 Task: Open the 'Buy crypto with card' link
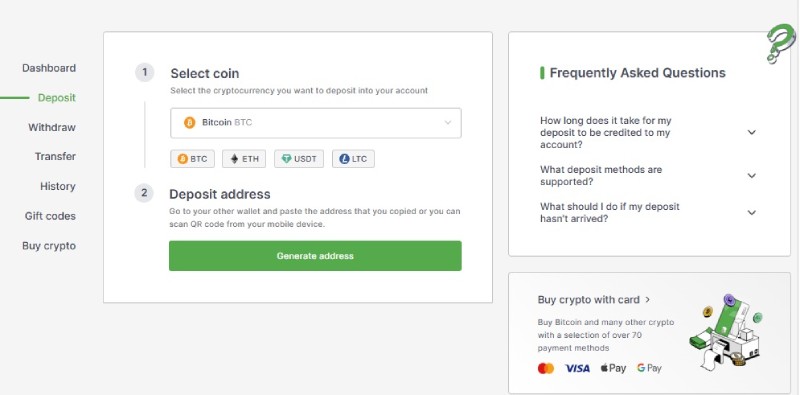pyautogui.click(x=594, y=300)
